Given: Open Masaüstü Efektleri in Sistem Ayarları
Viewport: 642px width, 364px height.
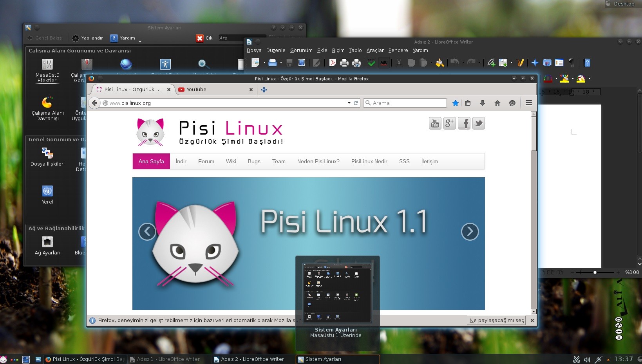Looking at the screenshot, I should [x=47, y=70].
